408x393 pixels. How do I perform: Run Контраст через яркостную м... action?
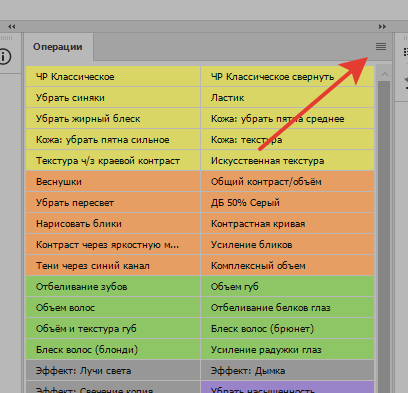(113, 244)
